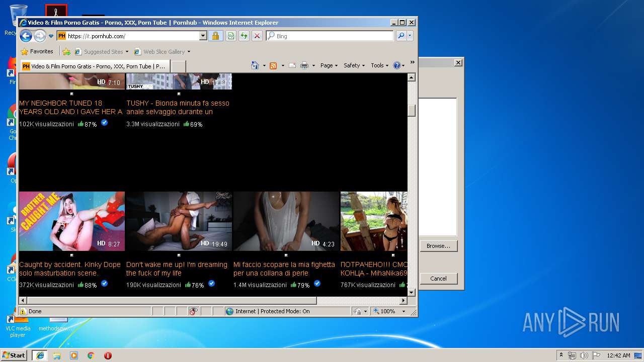The image size is (644, 362).
Task: Open the Safety menu
Action: click(x=354, y=65)
